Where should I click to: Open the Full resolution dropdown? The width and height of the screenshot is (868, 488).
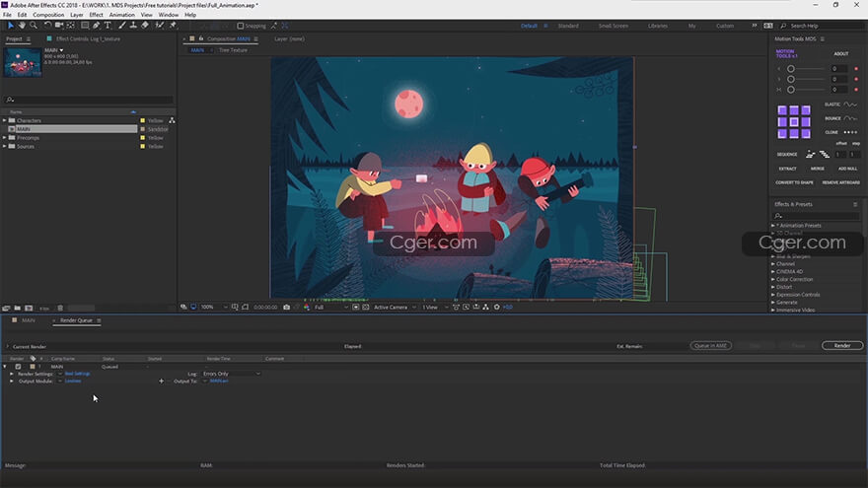[331, 307]
